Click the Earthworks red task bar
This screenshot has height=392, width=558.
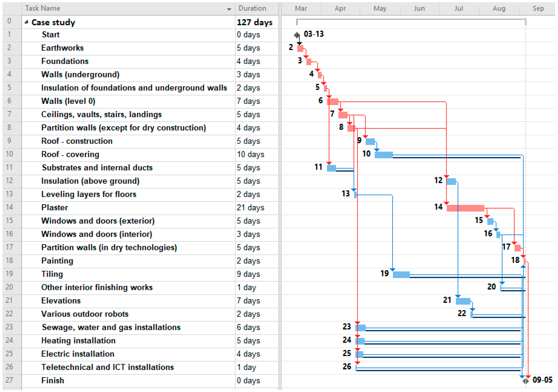point(300,49)
